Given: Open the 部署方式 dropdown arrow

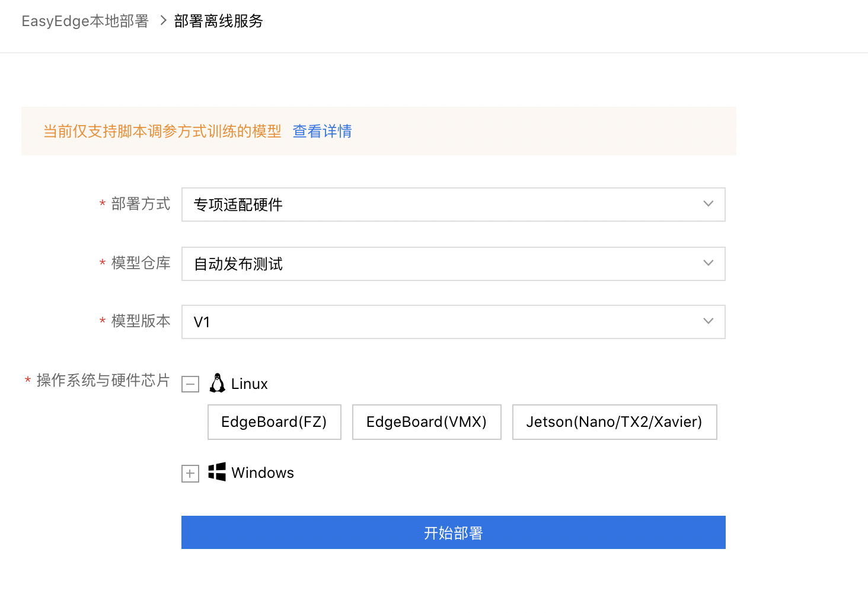Looking at the screenshot, I should (x=708, y=204).
